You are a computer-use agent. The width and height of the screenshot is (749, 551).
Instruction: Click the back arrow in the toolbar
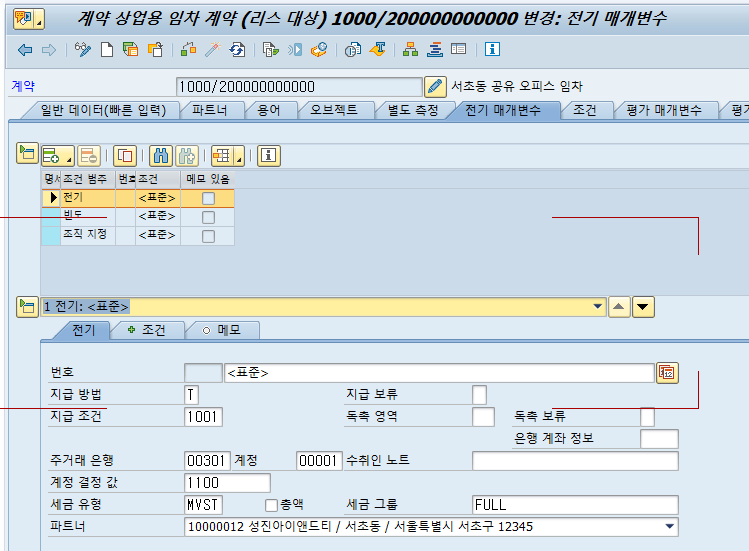pos(25,50)
